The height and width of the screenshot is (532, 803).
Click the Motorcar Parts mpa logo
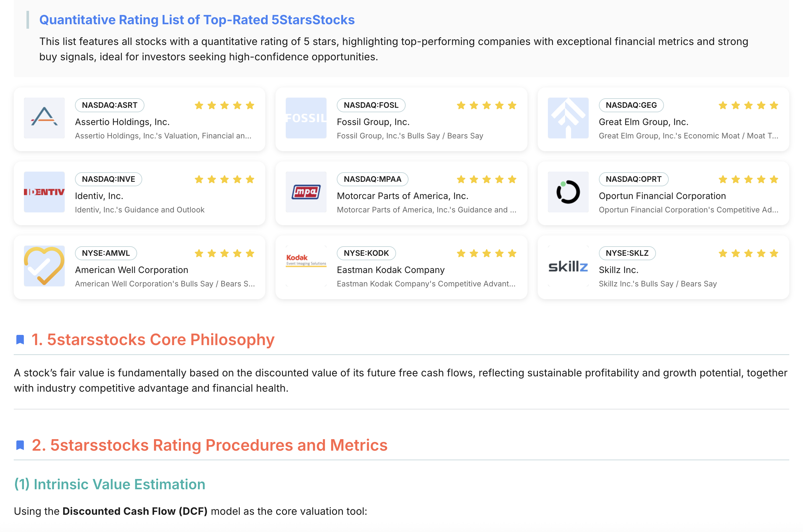[306, 192]
